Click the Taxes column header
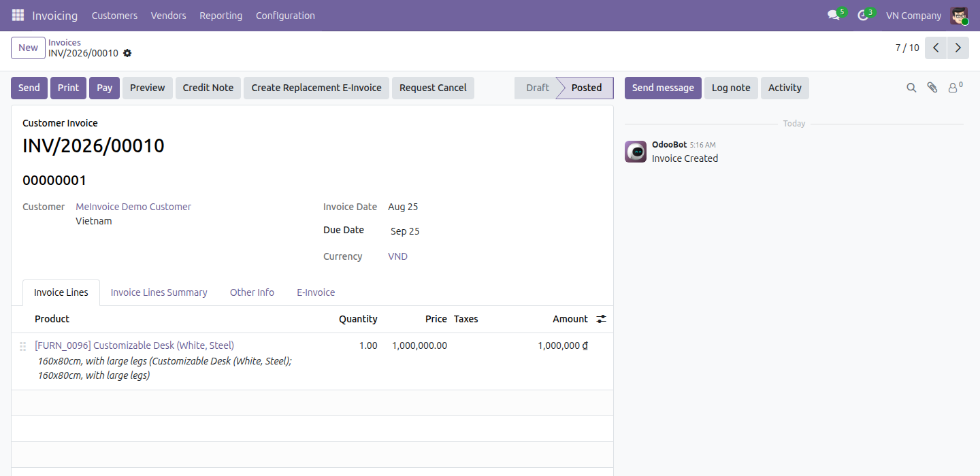 466,319
